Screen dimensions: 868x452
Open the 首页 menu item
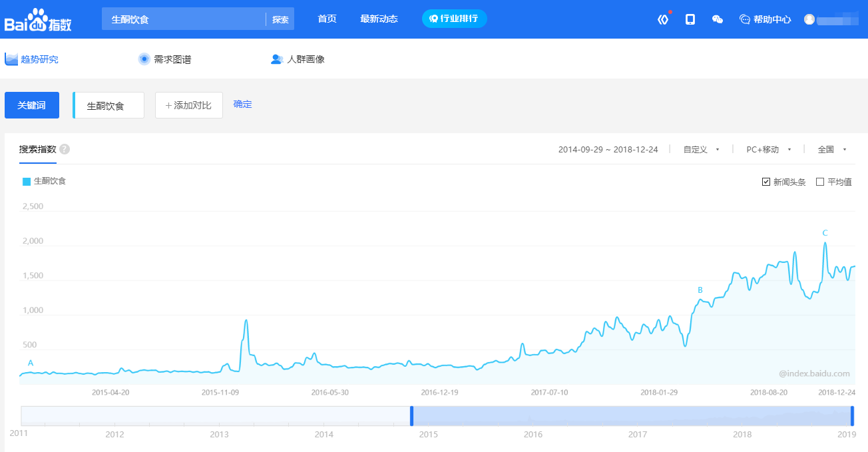(x=327, y=19)
